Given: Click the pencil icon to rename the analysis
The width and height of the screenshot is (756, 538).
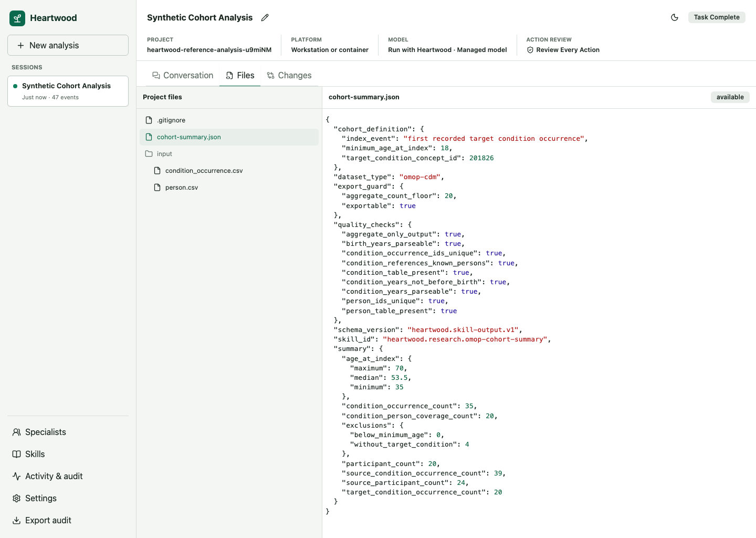Looking at the screenshot, I should click(x=265, y=17).
